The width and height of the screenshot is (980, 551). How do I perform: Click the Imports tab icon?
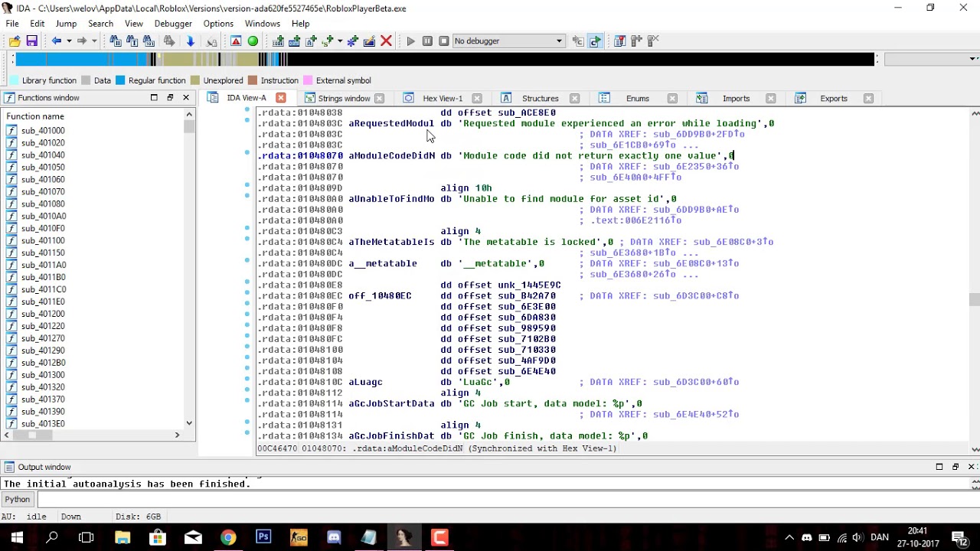(702, 98)
